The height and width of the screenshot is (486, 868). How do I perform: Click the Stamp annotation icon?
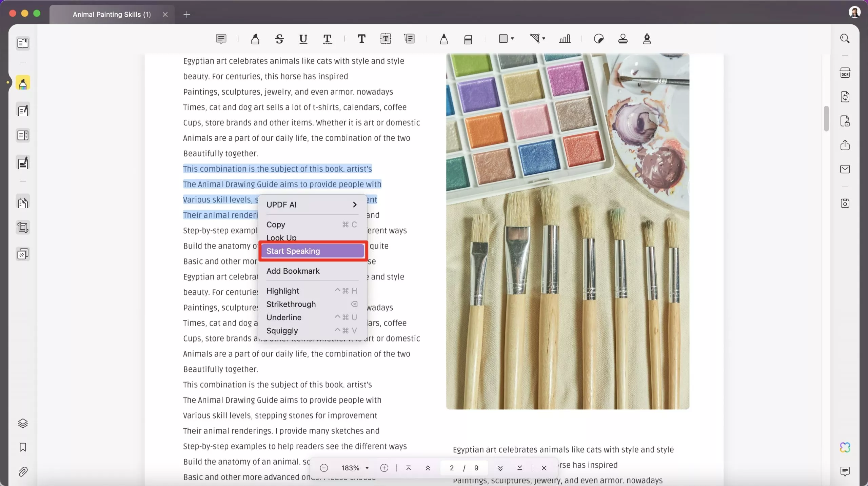(x=623, y=39)
